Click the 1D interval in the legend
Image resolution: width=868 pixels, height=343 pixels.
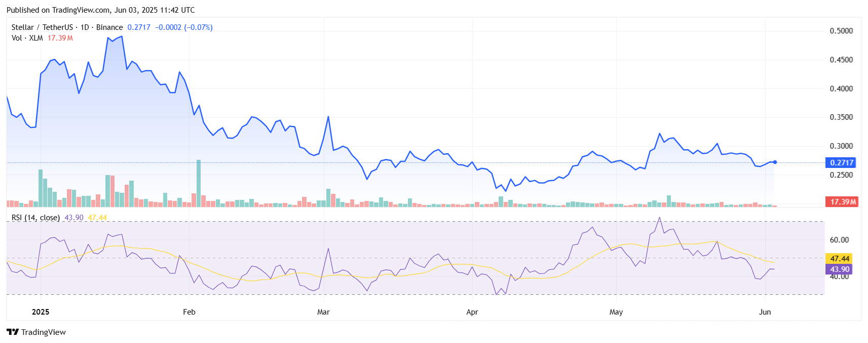[85, 27]
